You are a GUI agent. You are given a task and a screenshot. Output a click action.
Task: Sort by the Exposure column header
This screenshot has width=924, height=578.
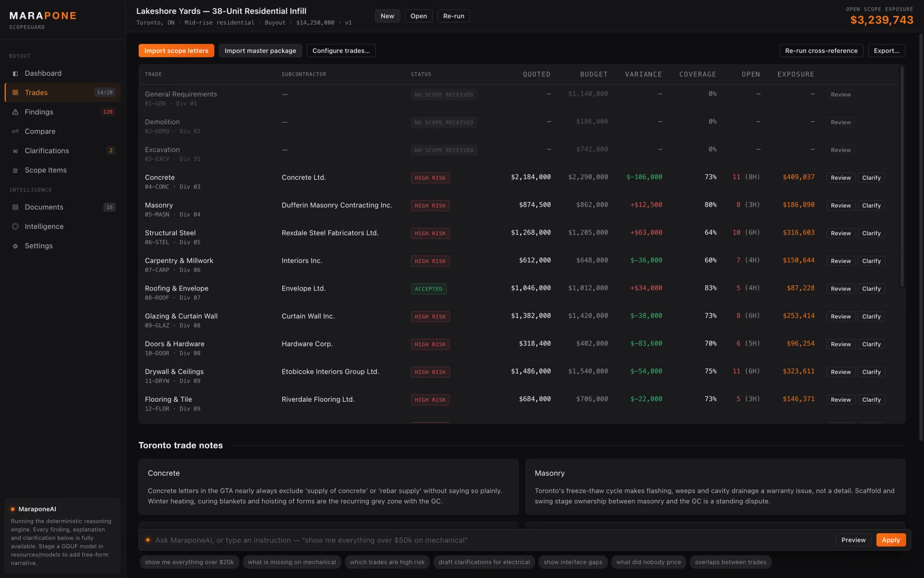(796, 74)
